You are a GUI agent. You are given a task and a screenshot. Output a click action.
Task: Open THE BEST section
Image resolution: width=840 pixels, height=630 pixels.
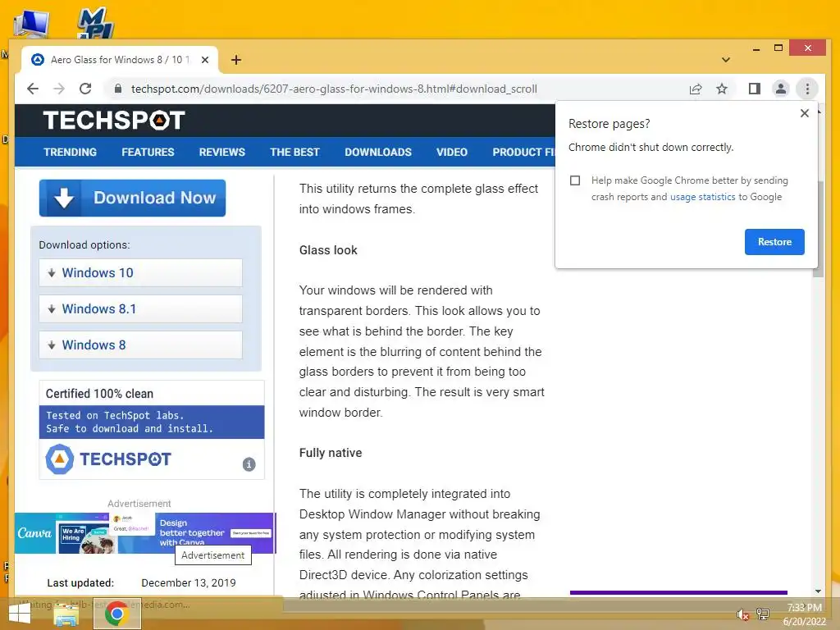click(294, 152)
